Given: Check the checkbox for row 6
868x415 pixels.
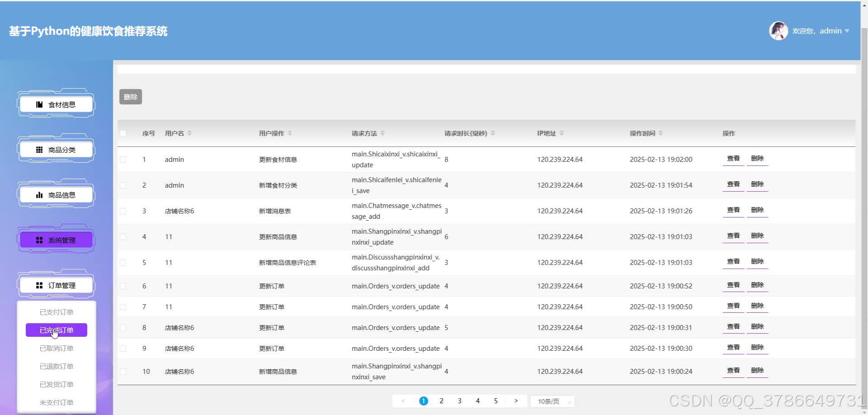Looking at the screenshot, I should click(123, 286).
